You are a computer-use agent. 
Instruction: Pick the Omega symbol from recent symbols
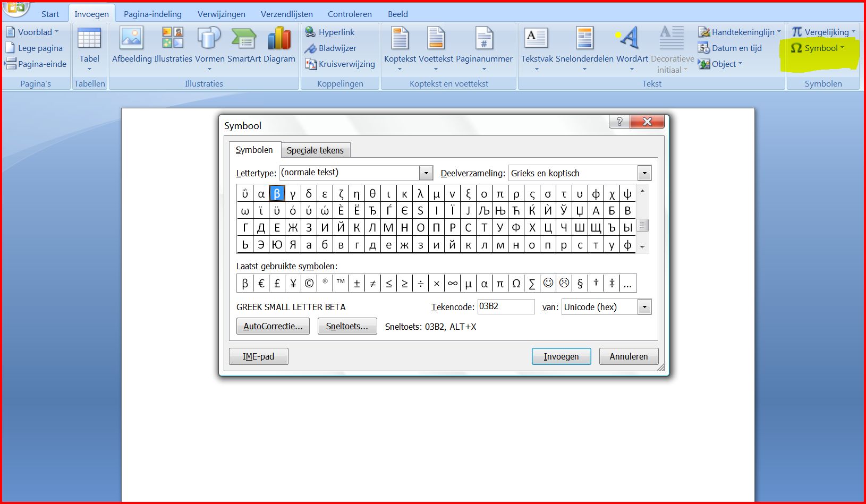pyautogui.click(x=516, y=284)
